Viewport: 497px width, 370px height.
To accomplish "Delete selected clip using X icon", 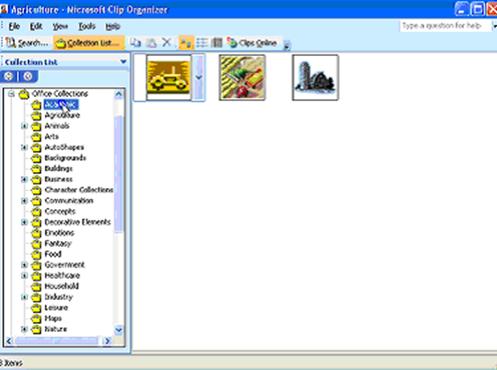I will tap(166, 43).
